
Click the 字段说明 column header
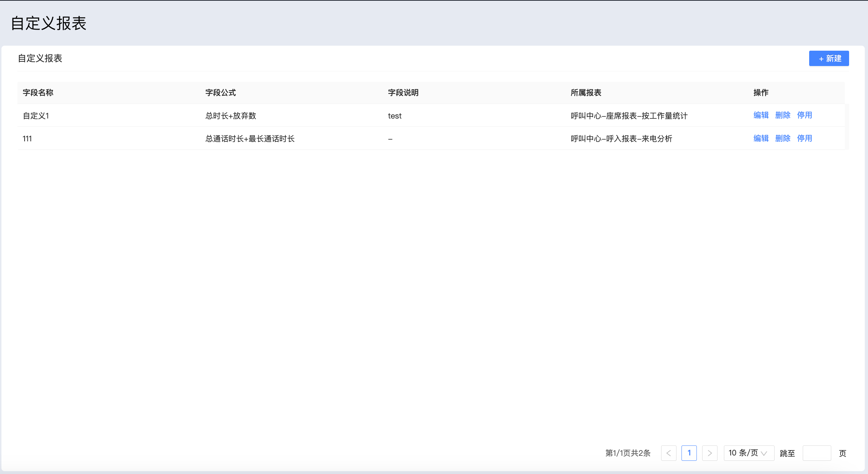click(403, 93)
